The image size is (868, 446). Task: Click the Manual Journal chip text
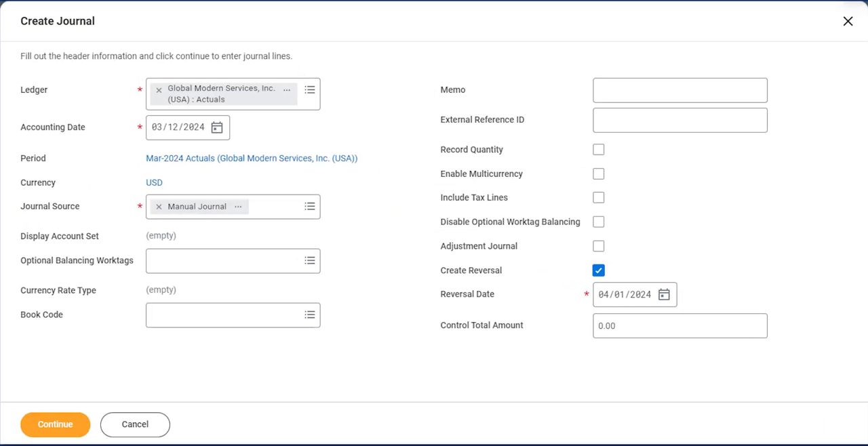click(197, 207)
